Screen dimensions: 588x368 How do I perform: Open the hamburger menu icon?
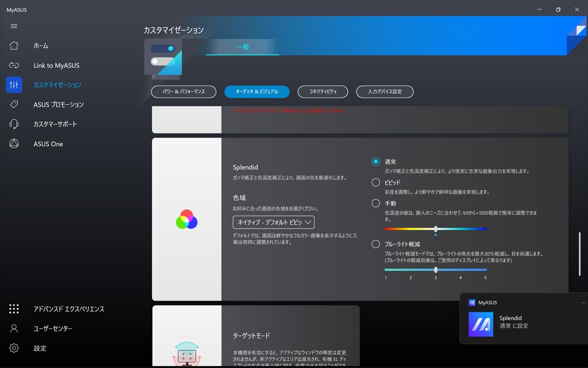pos(14,26)
